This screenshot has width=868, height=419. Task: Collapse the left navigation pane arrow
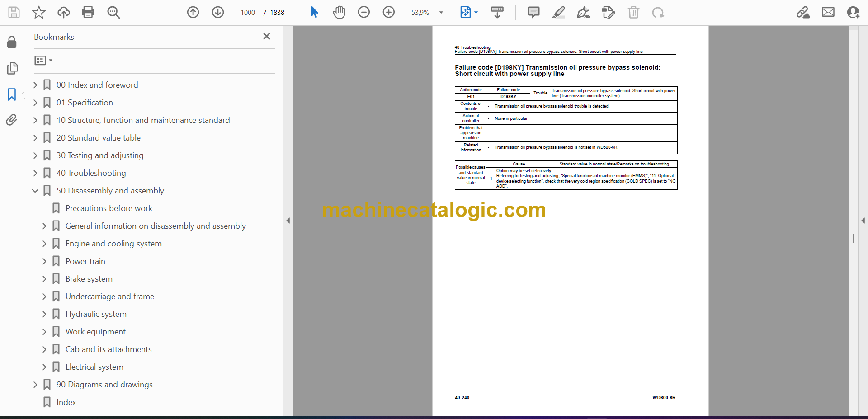[288, 221]
